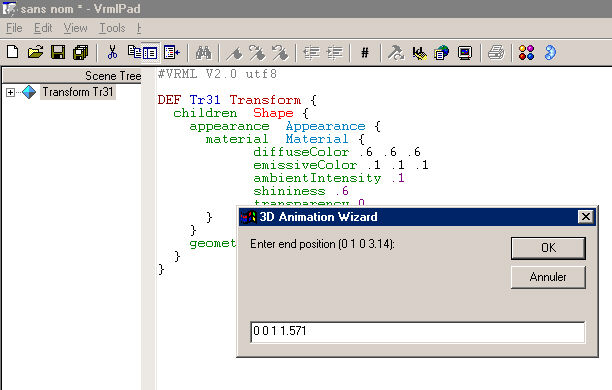Open a file using the folder icon
This screenshot has height=390, width=612.
(36, 52)
